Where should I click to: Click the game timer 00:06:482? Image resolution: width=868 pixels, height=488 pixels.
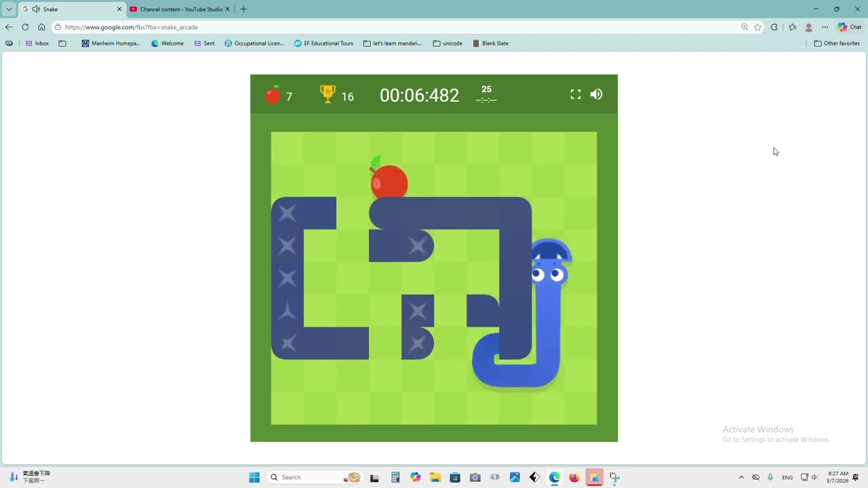419,96
